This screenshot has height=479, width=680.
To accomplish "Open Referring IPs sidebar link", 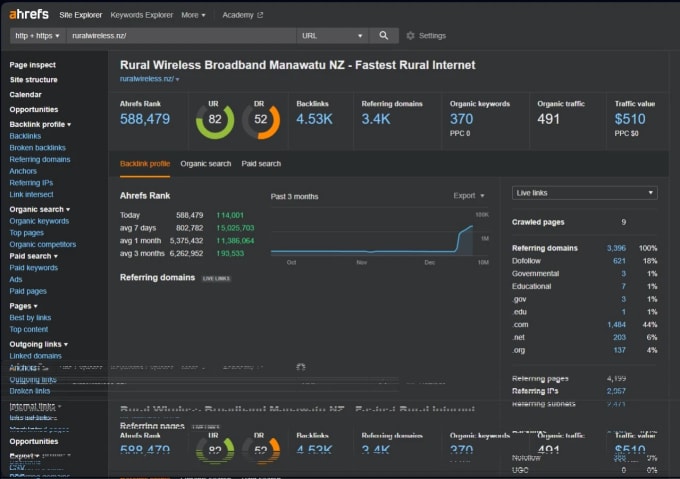I will pos(31,183).
